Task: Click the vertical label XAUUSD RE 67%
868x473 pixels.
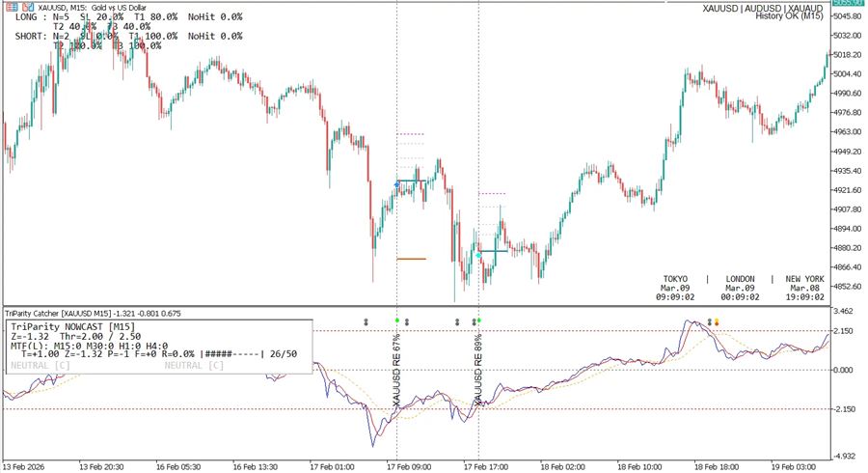Action: coord(396,370)
